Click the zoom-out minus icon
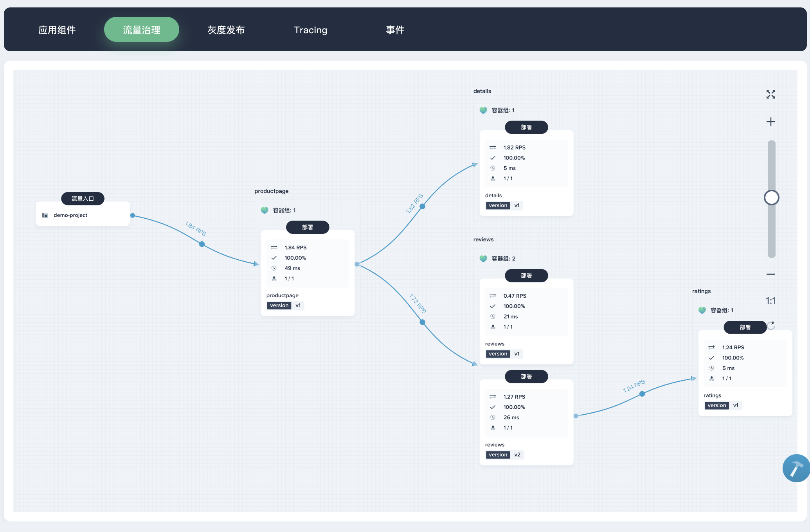Screen dimensions: 810x532 (x=771, y=274)
